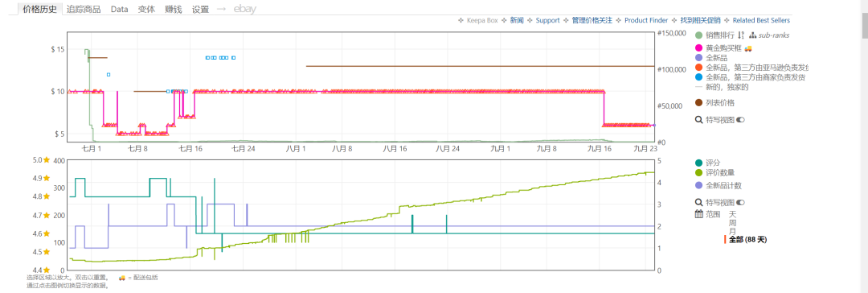Select the 月 range option

(732, 231)
